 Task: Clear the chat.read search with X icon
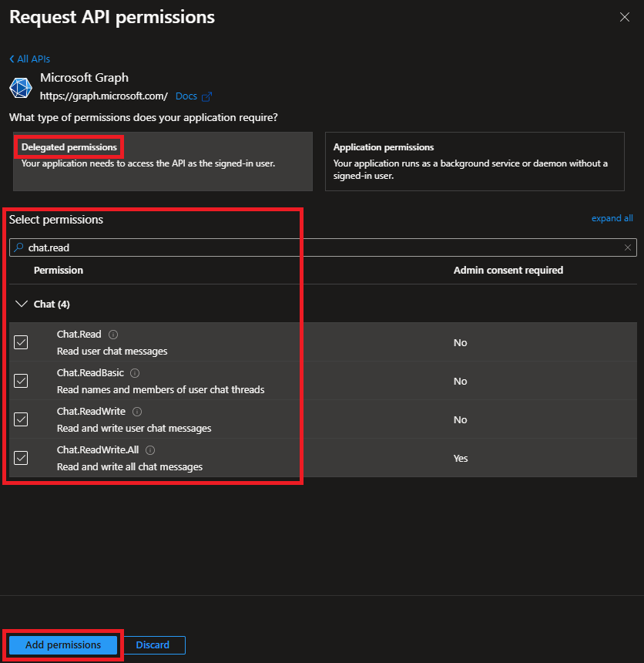tap(628, 247)
